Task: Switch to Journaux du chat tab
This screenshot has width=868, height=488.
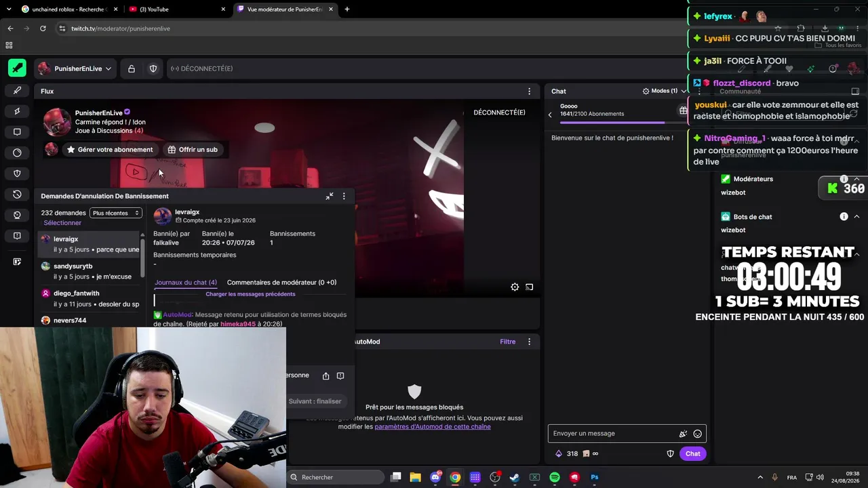Action: point(186,283)
